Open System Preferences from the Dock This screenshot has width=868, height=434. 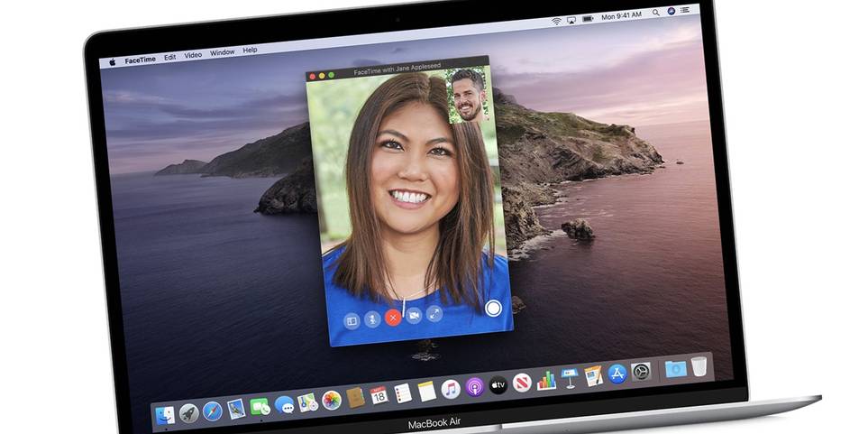pyautogui.click(x=641, y=372)
